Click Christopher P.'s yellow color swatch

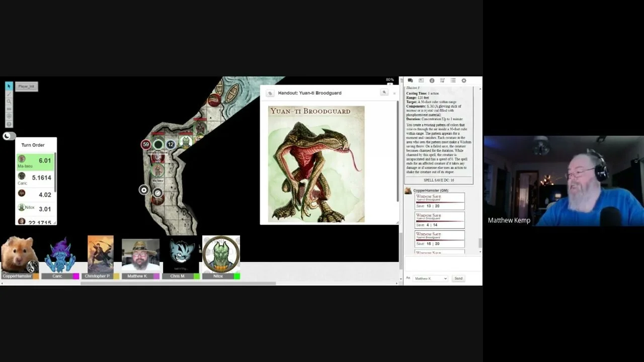click(116, 276)
